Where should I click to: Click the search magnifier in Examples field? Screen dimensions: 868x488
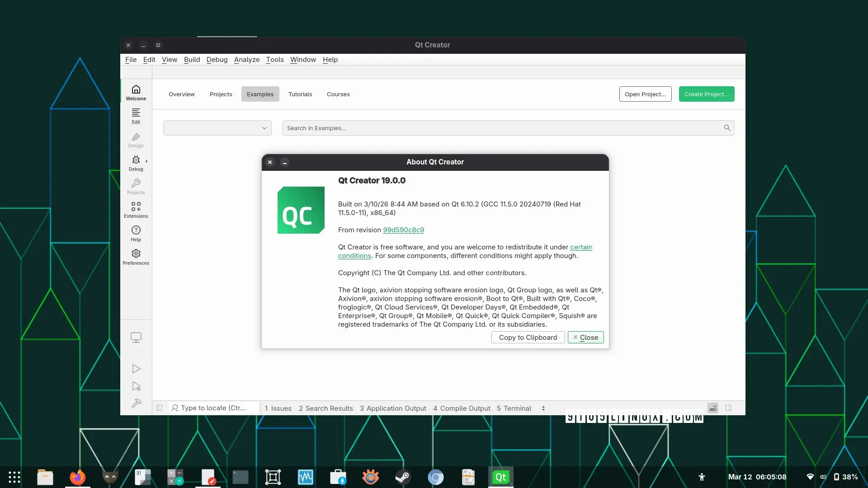727,128
